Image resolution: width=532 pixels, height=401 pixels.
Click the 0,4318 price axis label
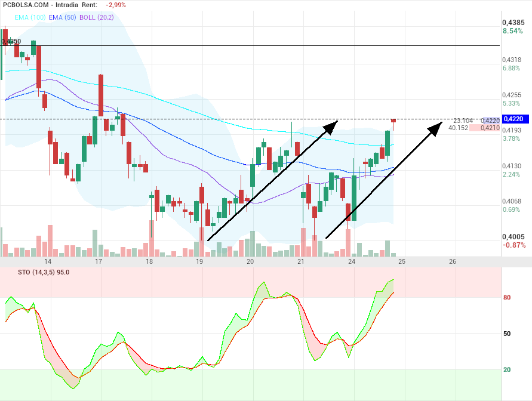[512, 60]
